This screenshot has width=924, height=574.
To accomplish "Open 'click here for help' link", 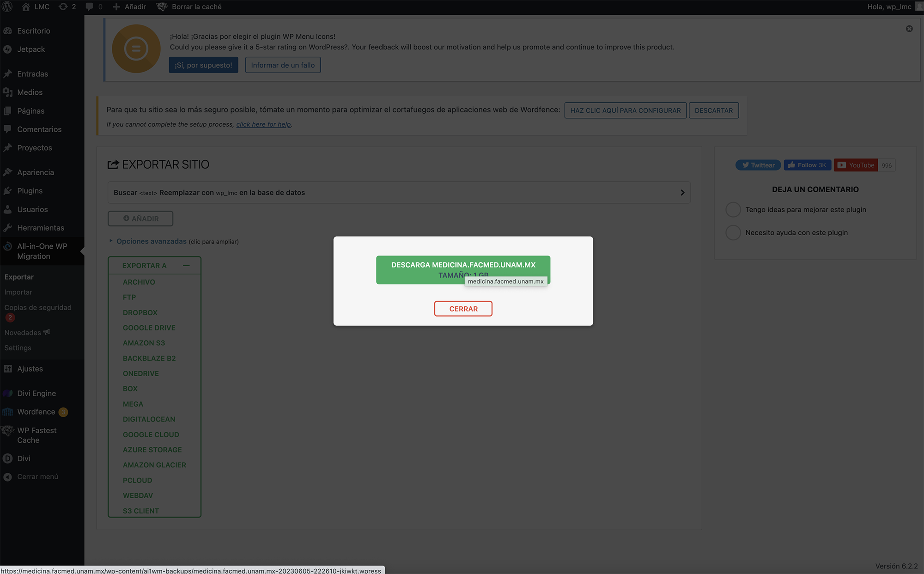I will pos(263,124).
